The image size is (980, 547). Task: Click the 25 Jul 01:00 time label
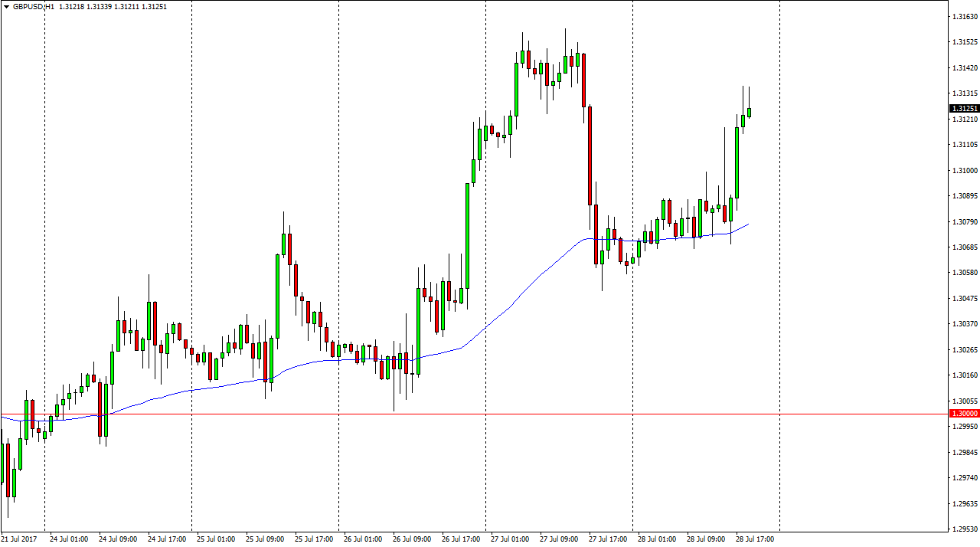(216, 539)
